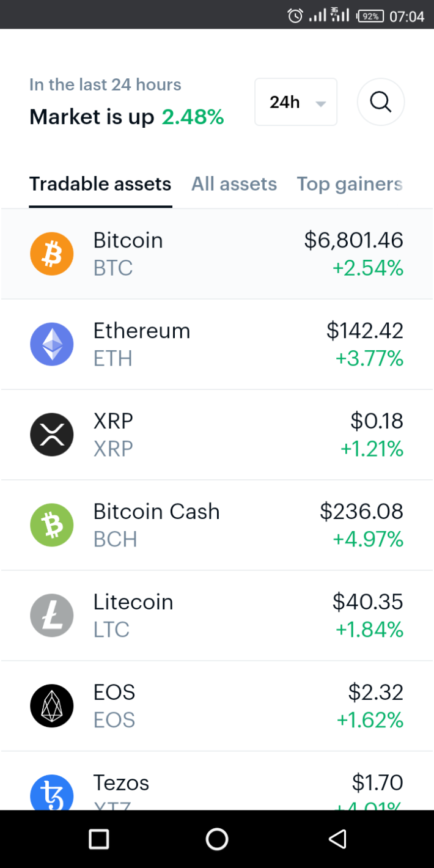This screenshot has width=434, height=868.
Task: Tap the Android back navigation button
Action: [337, 839]
